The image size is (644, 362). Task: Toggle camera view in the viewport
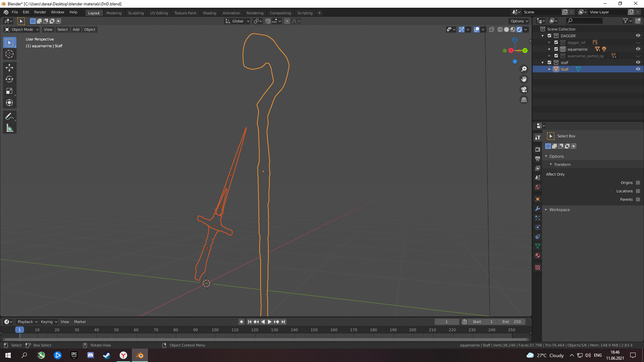click(524, 89)
